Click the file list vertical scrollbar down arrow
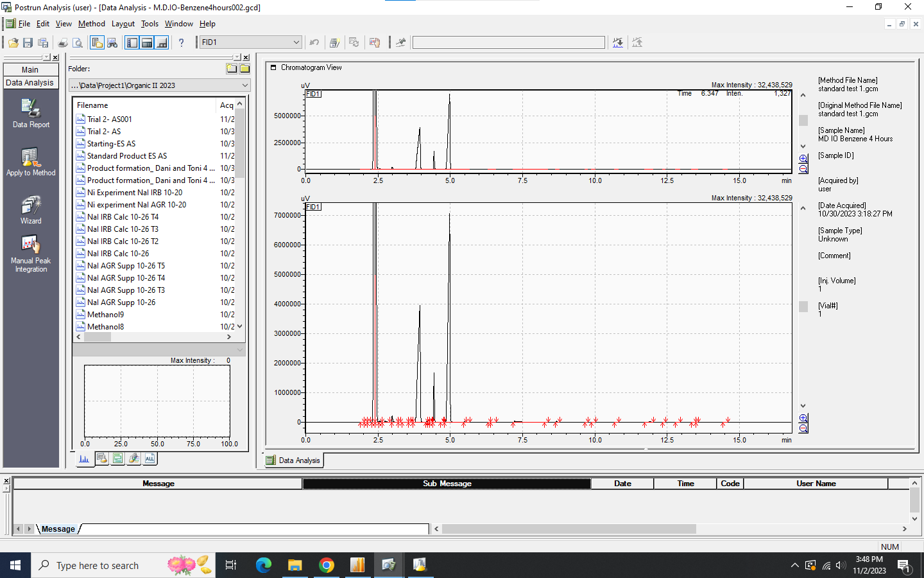Image resolution: width=924 pixels, height=578 pixels. [240, 326]
